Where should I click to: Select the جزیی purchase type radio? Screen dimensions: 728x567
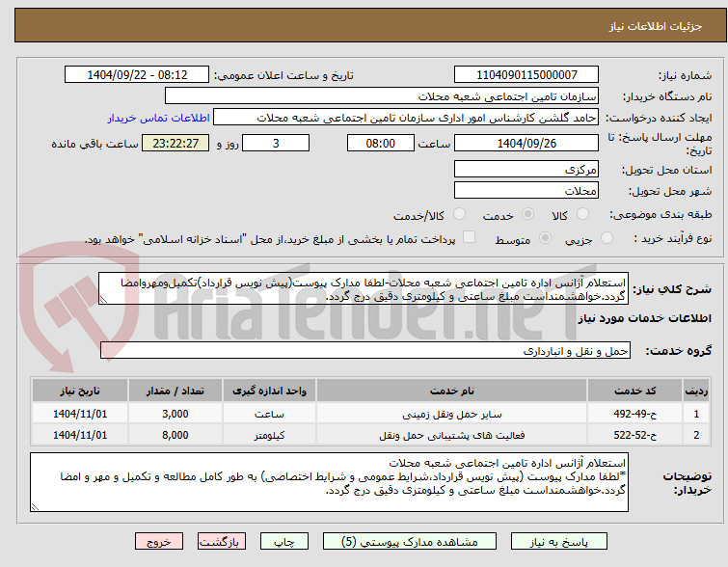(607, 238)
